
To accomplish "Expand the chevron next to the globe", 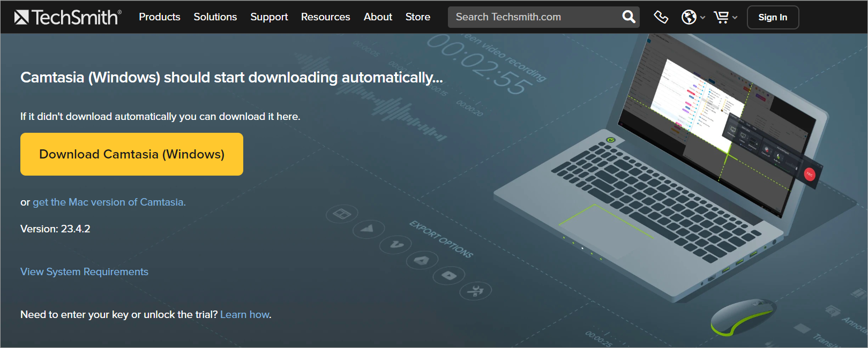I will pyautogui.click(x=702, y=18).
